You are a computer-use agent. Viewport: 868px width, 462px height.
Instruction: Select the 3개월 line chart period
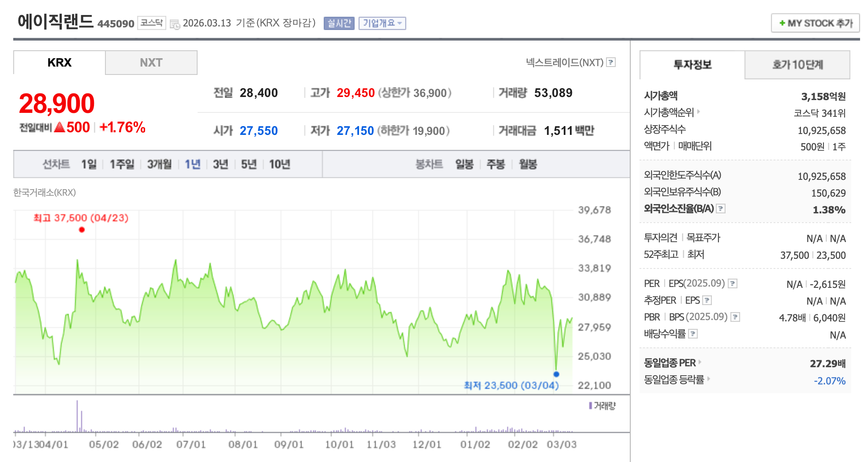pyautogui.click(x=159, y=164)
